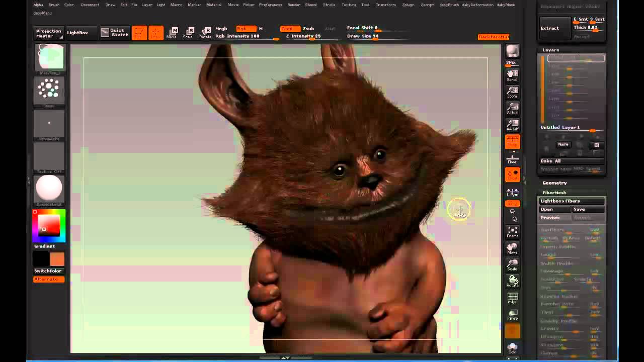
Task: Toggle Perspective view button
Action: [512, 142]
